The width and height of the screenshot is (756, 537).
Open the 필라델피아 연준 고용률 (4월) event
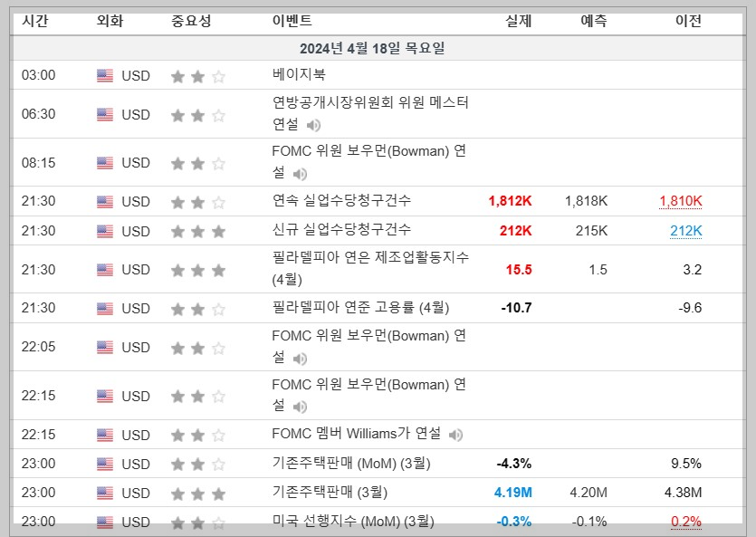360,307
